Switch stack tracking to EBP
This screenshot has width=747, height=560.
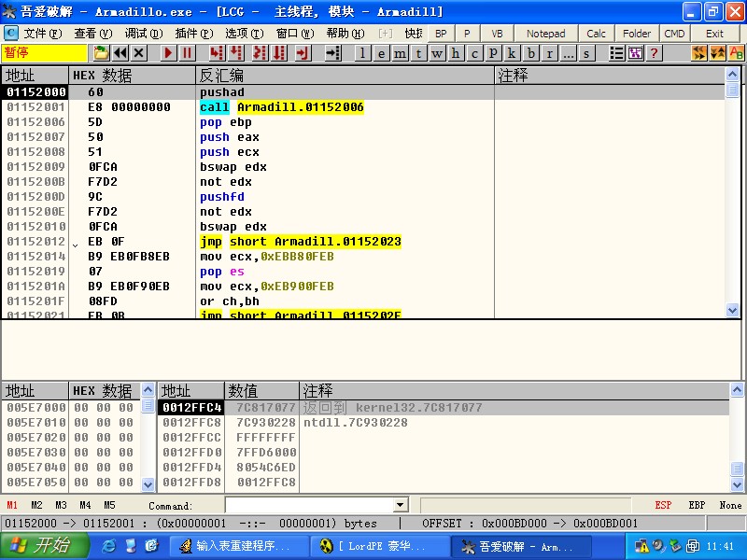697,505
